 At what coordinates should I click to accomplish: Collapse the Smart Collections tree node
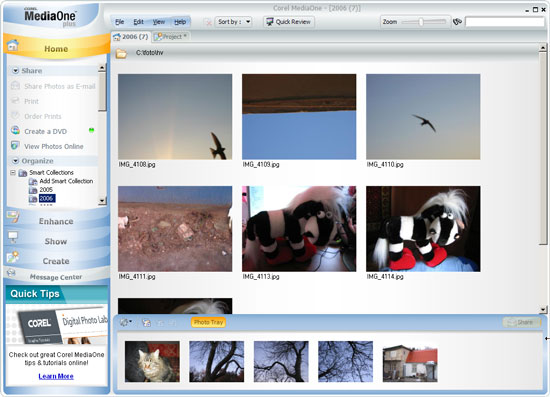click(x=13, y=173)
